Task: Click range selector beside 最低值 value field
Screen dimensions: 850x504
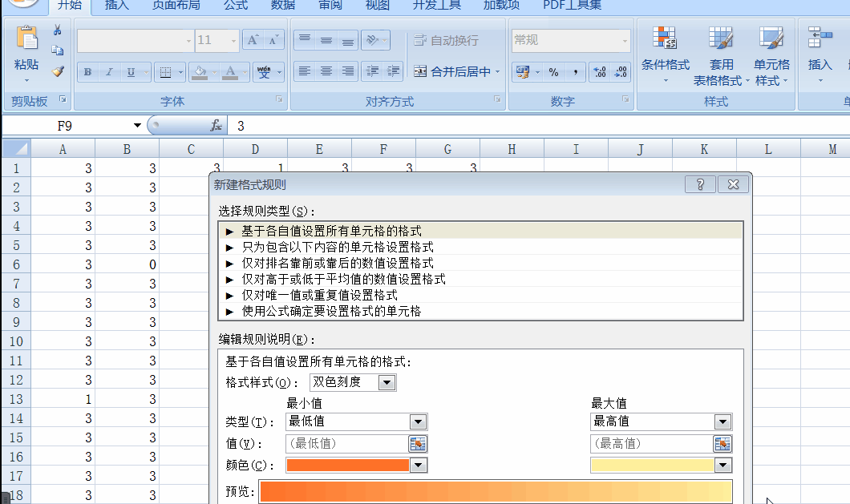Action: (x=418, y=444)
